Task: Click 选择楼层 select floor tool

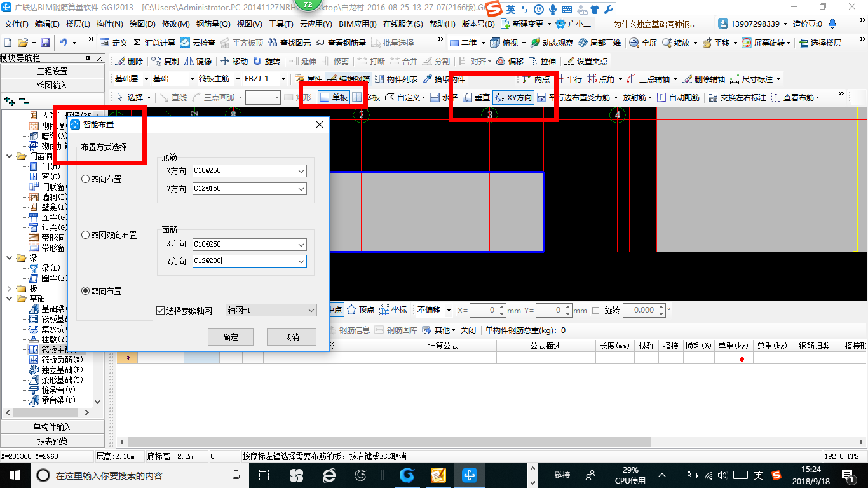Action: (x=820, y=43)
